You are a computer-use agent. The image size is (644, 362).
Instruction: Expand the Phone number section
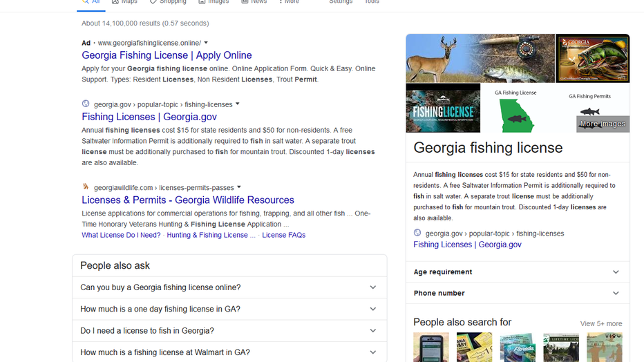518,293
